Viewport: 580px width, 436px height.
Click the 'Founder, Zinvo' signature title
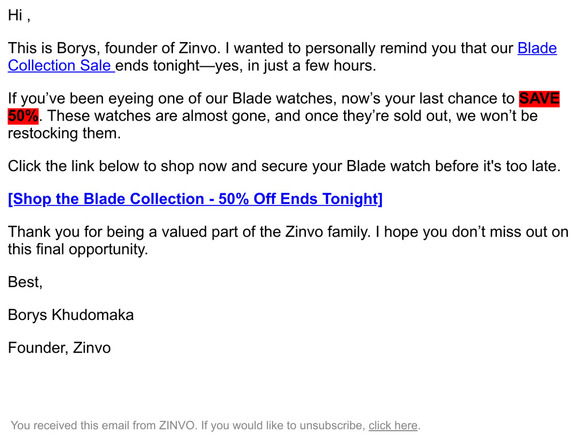59,348
